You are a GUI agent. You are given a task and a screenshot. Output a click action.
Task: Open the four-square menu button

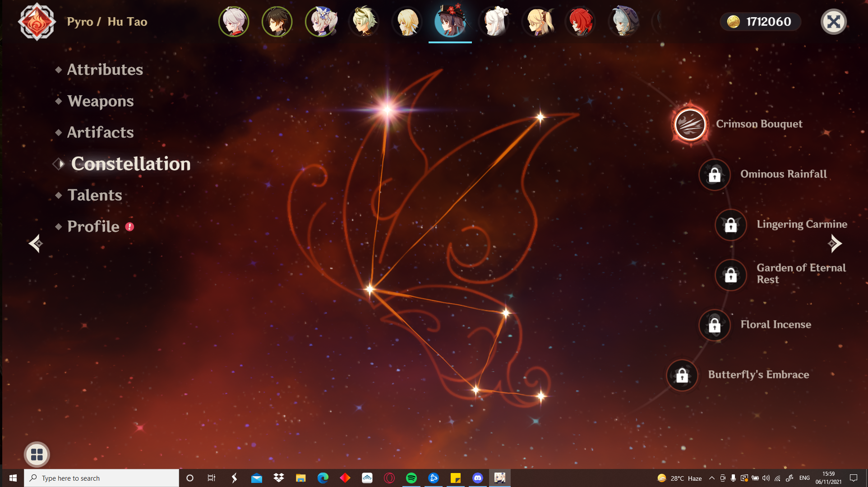pyautogui.click(x=37, y=455)
